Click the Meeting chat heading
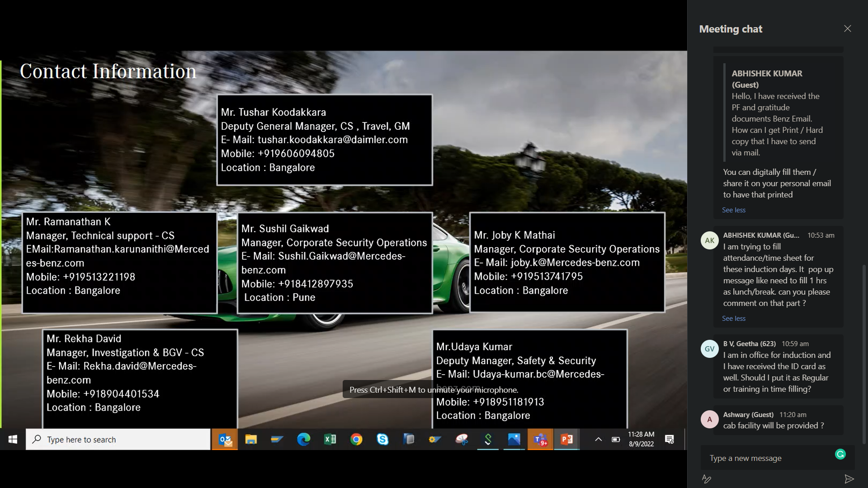The width and height of the screenshot is (868, 488). pyautogui.click(x=731, y=29)
